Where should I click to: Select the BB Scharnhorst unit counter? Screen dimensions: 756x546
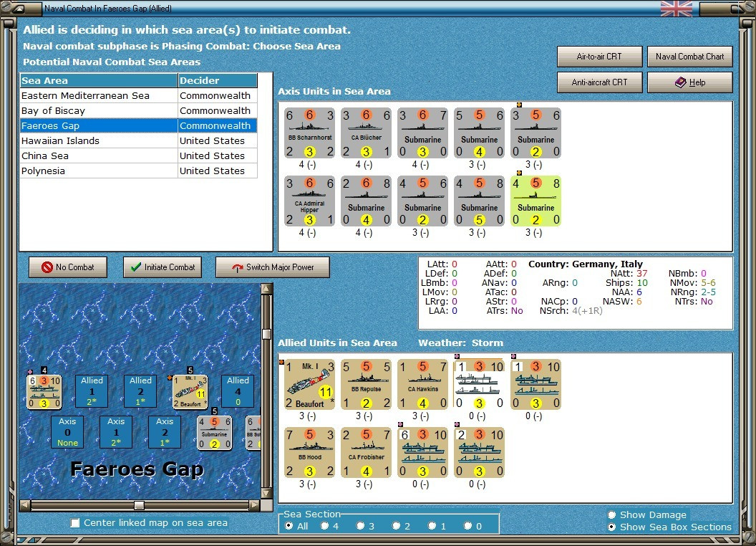[x=309, y=133]
